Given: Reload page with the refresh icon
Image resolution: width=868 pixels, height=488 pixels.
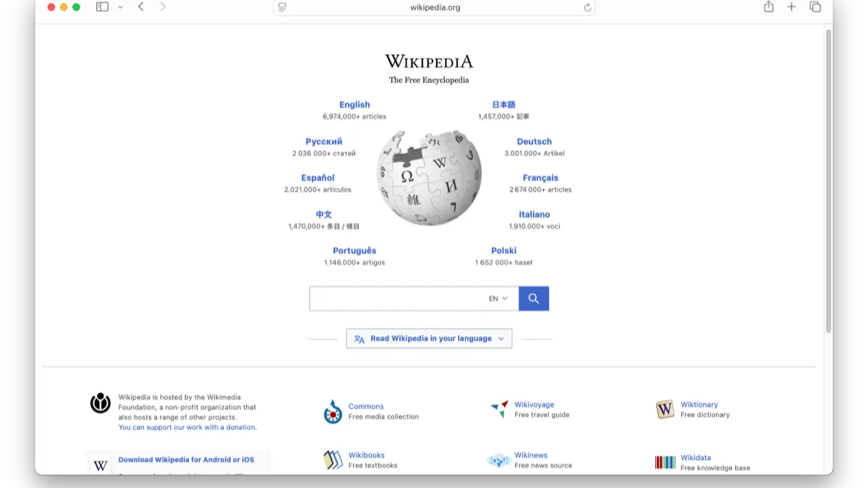Looking at the screenshot, I should [587, 7].
